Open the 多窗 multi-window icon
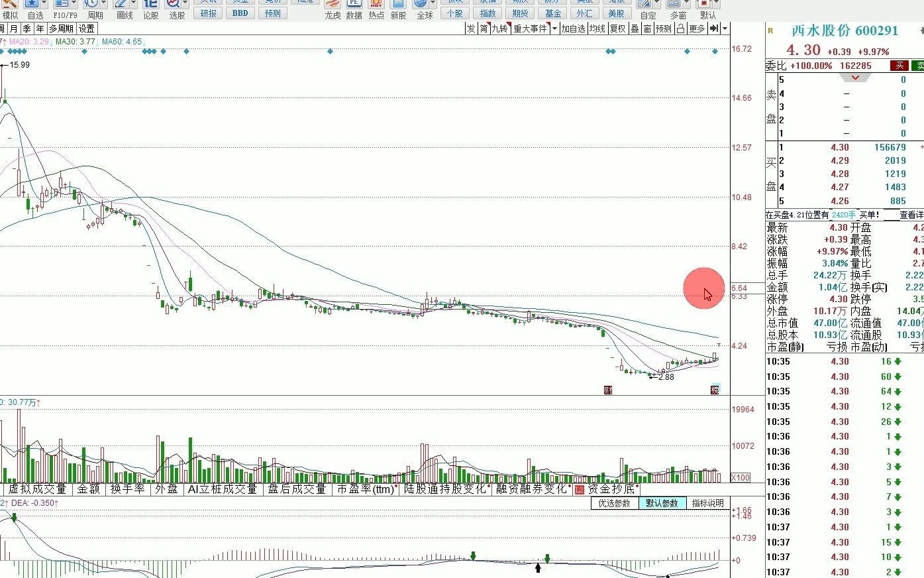 coord(674,4)
